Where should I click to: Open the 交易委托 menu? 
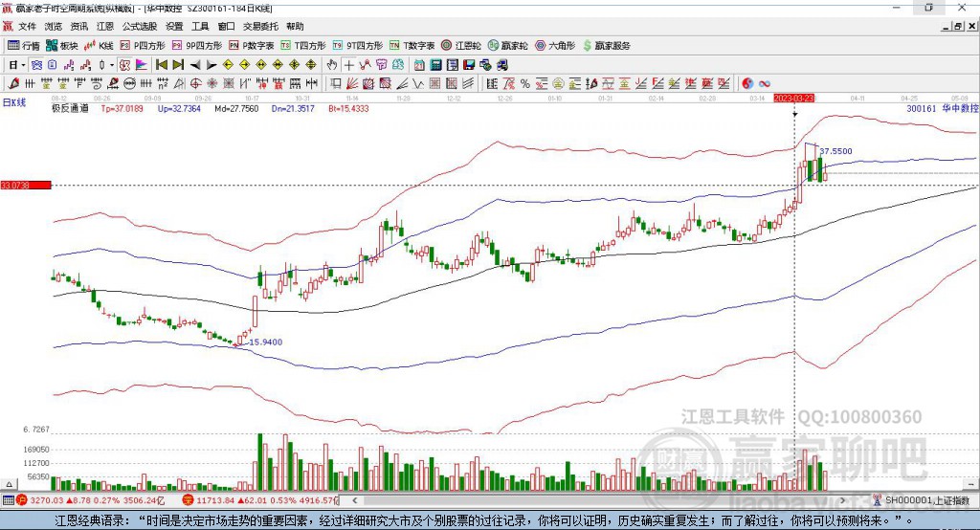[x=260, y=26]
